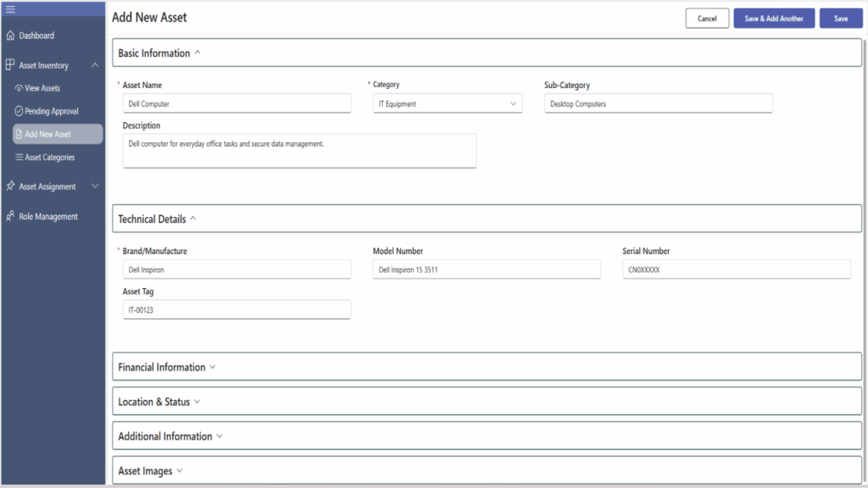Open View Assets via its sidebar icon
The image size is (868, 488).
(x=19, y=87)
